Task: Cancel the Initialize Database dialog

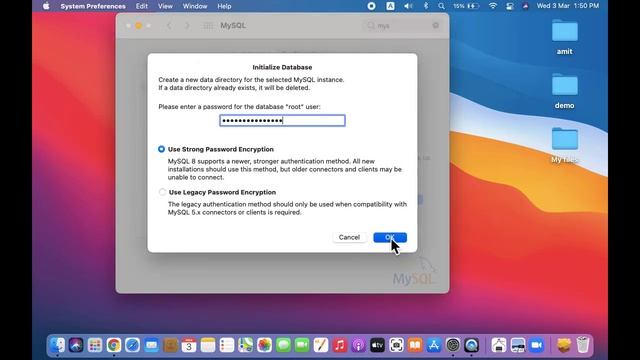Action: (349, 237)
